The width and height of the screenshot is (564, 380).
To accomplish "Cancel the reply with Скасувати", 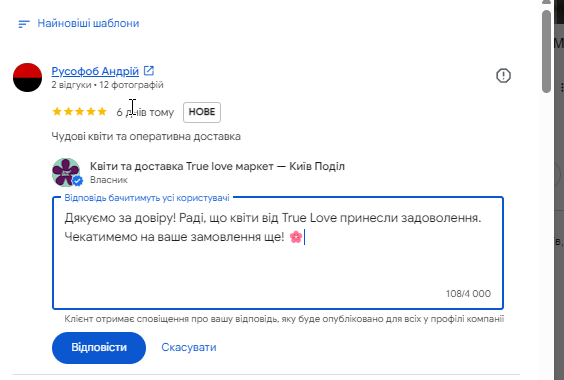I will (189, 347).
